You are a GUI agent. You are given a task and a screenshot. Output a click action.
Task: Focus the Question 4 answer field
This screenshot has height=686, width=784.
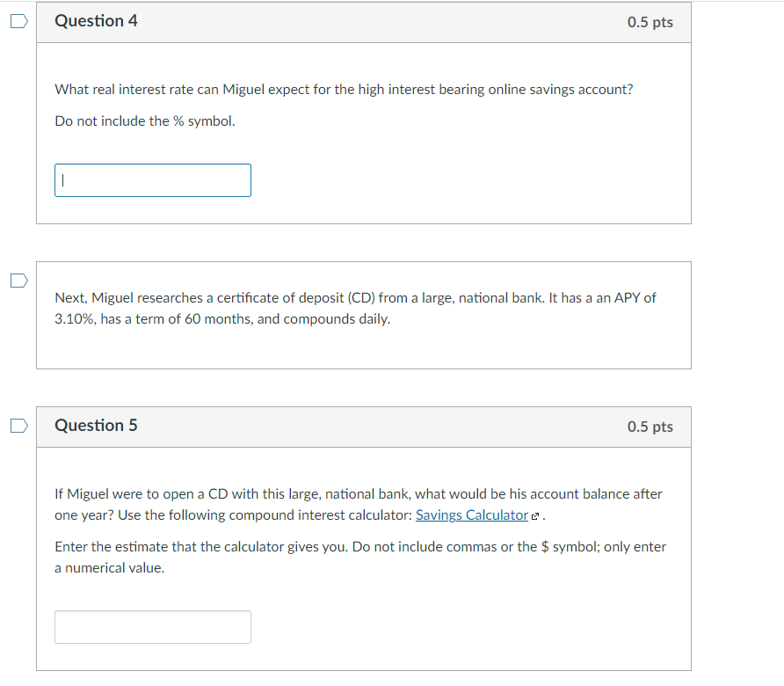(153, 180)
